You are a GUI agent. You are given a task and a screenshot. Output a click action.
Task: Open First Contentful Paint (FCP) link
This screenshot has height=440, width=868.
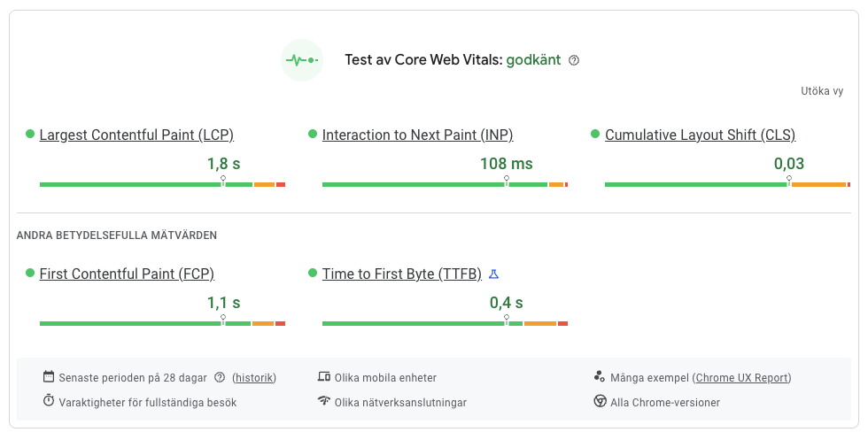pyautogui.click(x=127, y=274)
